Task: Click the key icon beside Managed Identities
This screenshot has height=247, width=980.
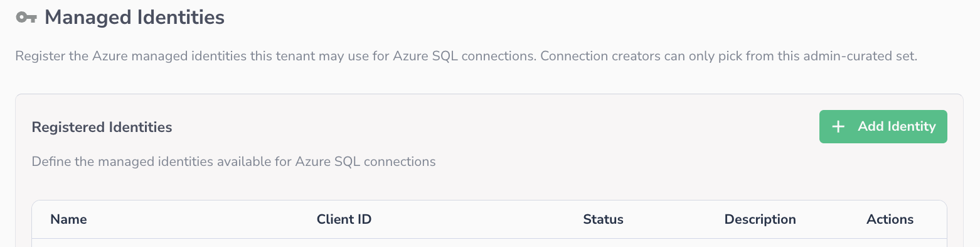Action: (26, 18)
